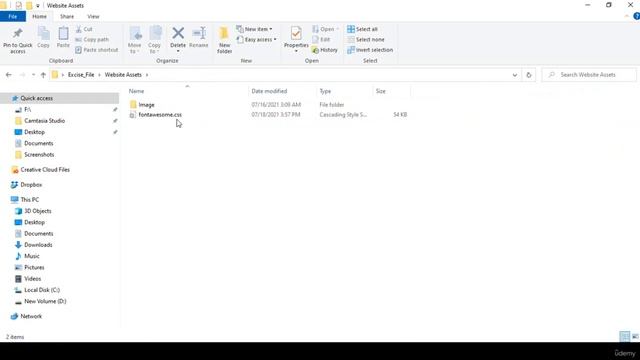
Task: Sort by Date modified column
Action: (269, 91)
